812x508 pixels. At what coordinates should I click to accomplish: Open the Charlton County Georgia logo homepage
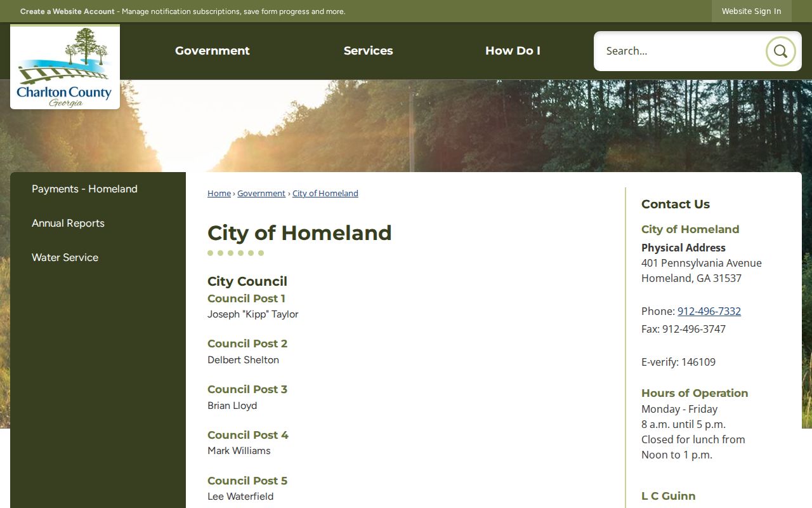click(65, 67)
